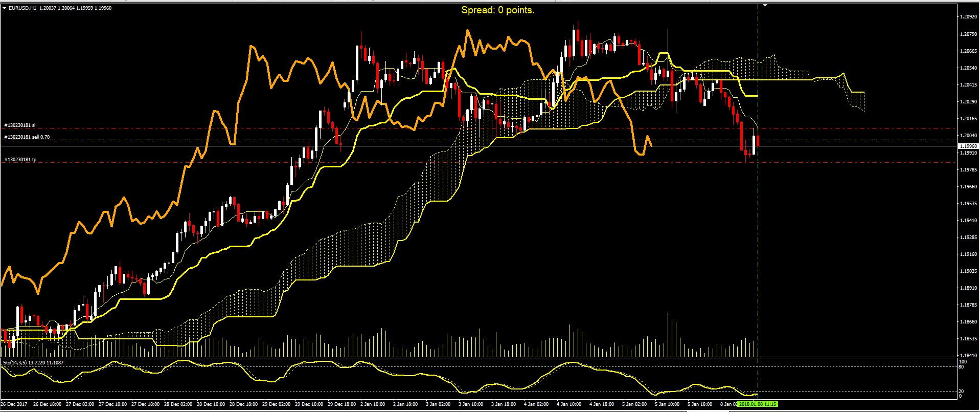
Task: Click the 5 Jan 18:00 time axis label
Action: tap(700, 404)
